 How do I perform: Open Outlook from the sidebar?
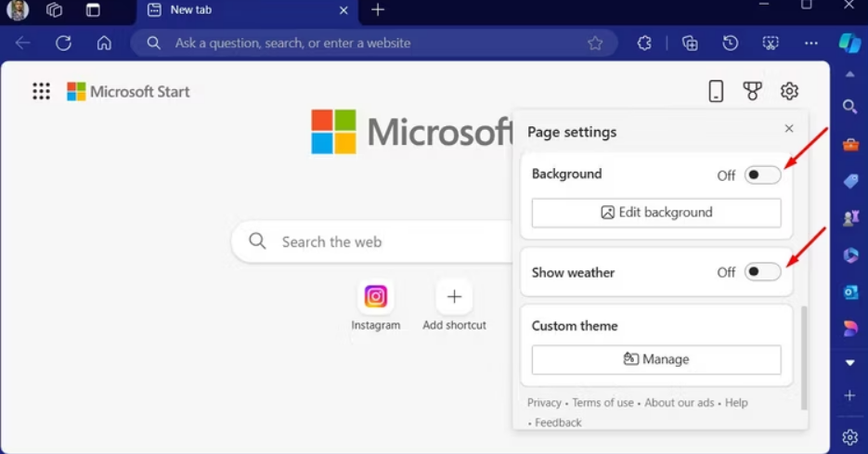click(x=849, y=292)
